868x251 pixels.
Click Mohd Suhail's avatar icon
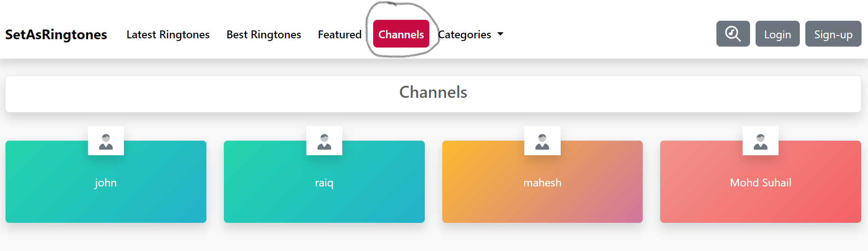tap(761, 141)
